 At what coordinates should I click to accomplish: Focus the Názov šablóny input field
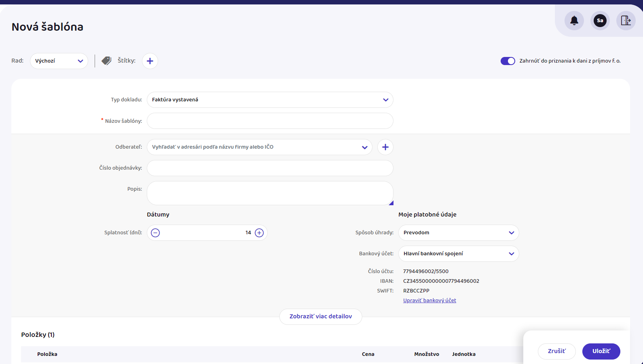(270, 121)
